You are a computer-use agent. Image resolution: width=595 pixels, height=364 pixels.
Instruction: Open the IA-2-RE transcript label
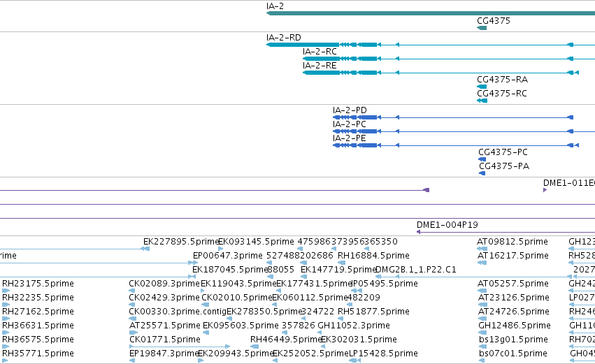click(320, 66)
